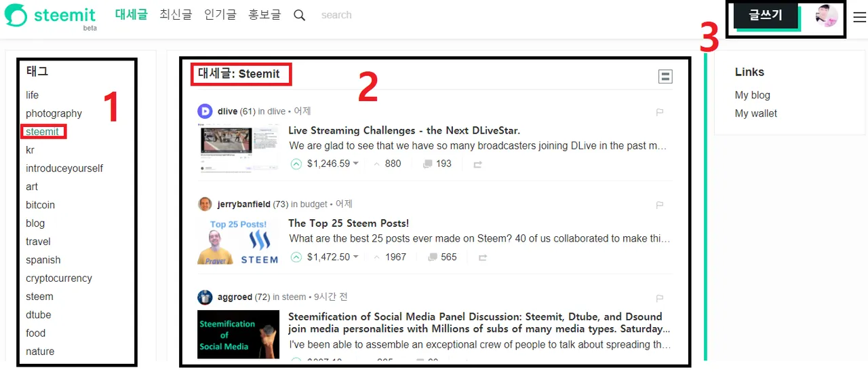Open the search magnifier icon
This screenshot has height=374, width=868.
[299, 15]
